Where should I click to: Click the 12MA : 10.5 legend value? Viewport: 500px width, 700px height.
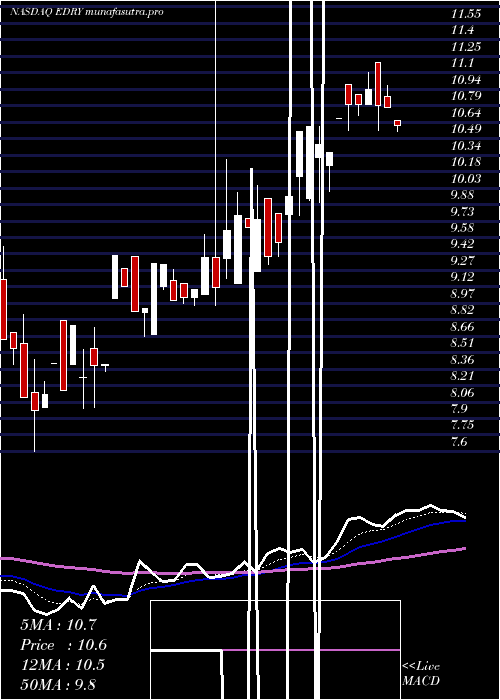tap(62, 665)
